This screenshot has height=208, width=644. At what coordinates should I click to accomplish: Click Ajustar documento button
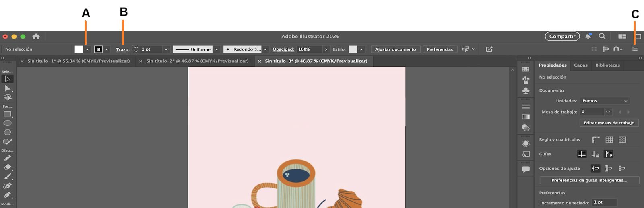point(396,49)
